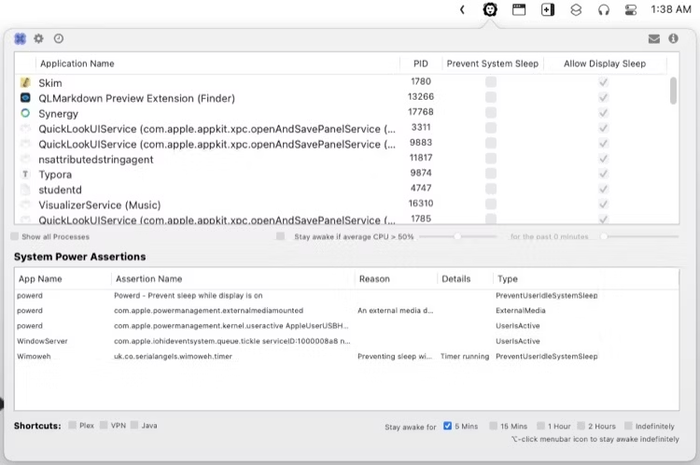
Task: Open the gear settings tab
Action: coord(39,39)
